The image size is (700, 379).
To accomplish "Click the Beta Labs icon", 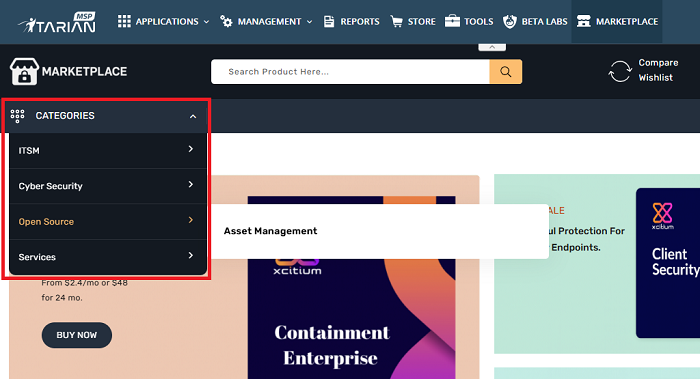I will pos(510,21).
